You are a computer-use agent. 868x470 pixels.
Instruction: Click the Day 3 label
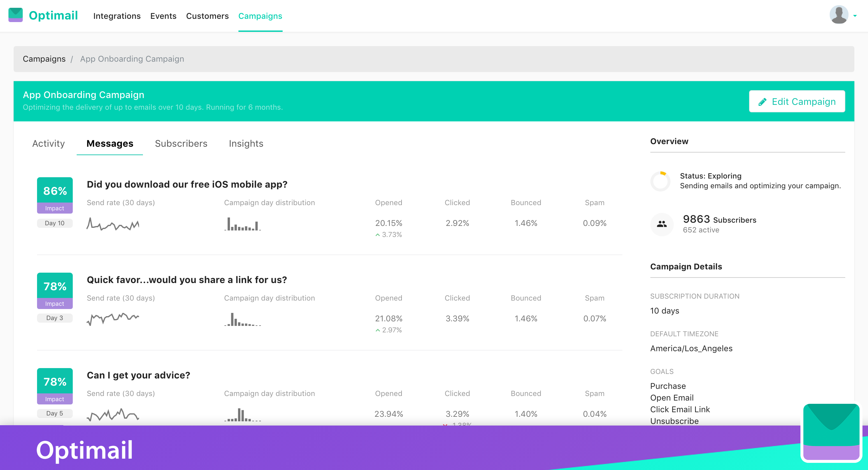pyautogui.click(x=55, y=318)
